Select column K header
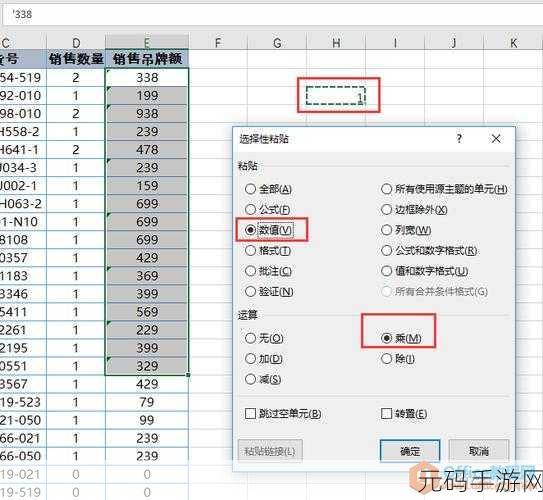Viewport: 543px width, 500px height. [x=514, y=42]
